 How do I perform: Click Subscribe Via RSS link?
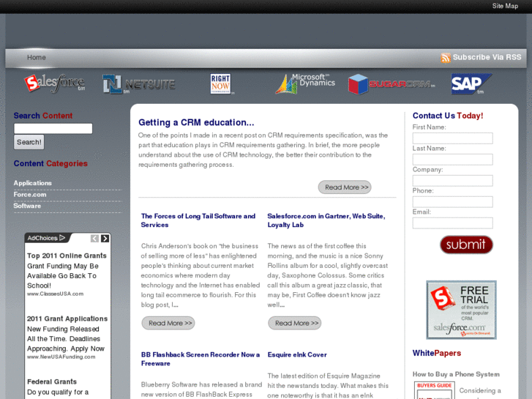point(487,57)
